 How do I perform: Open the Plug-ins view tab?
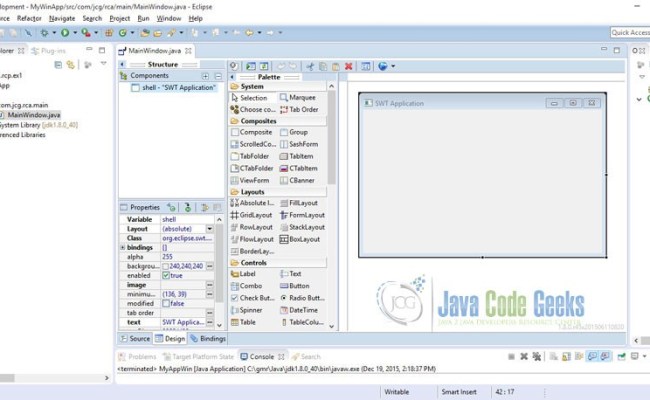[x=49, y=51]
